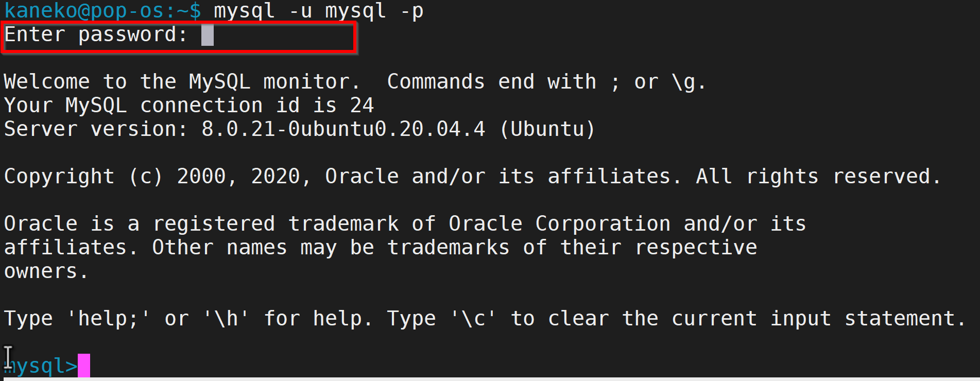This screenshot has height=381, width=980.
Task: Click the 'Enter password:' label
Action: click(96, 34)
